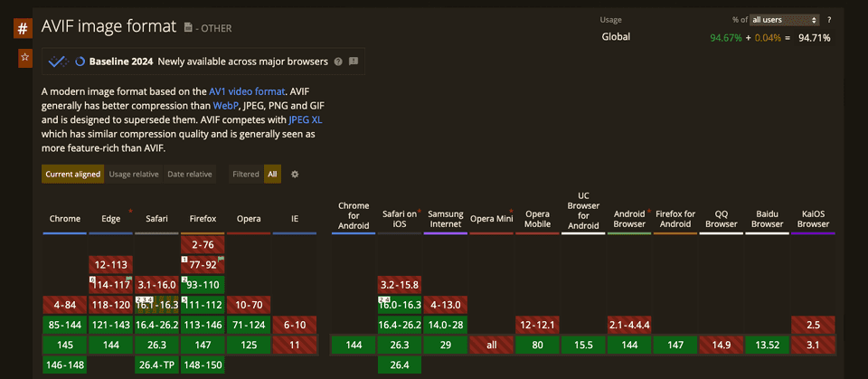The height and width of the screenshot is (379, 868).
Task: Star this feature with the star icon
Action: pyautogui.click(x=25, y=59)
